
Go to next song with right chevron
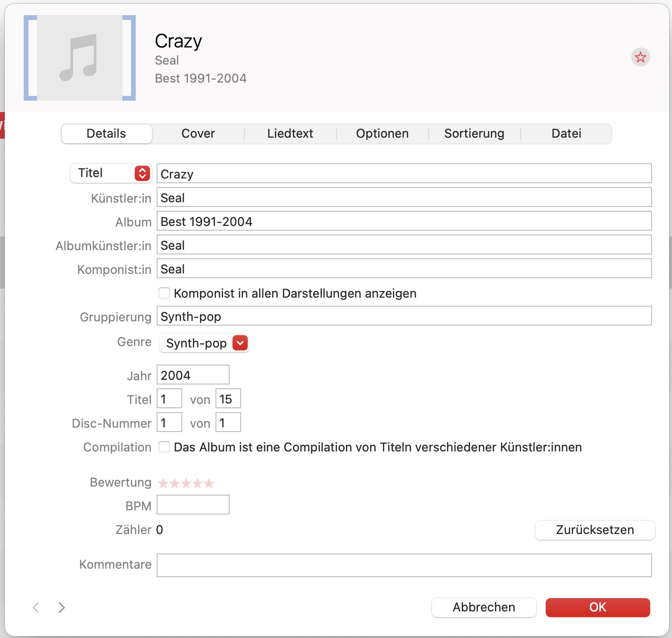point(61,607)
